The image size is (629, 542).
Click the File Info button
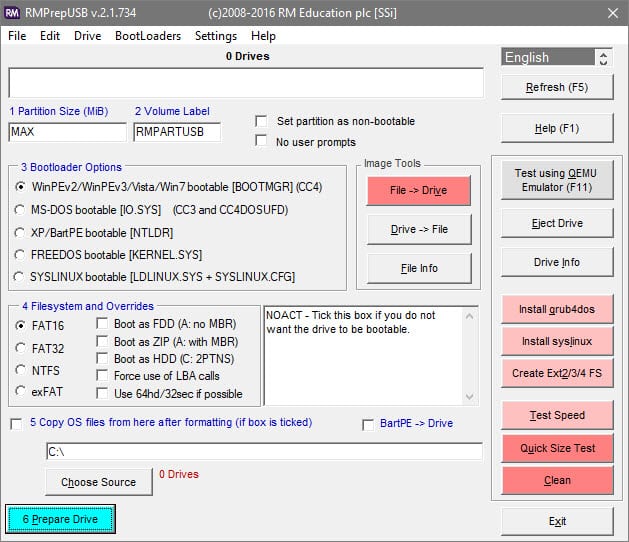[x=419, y=268]
